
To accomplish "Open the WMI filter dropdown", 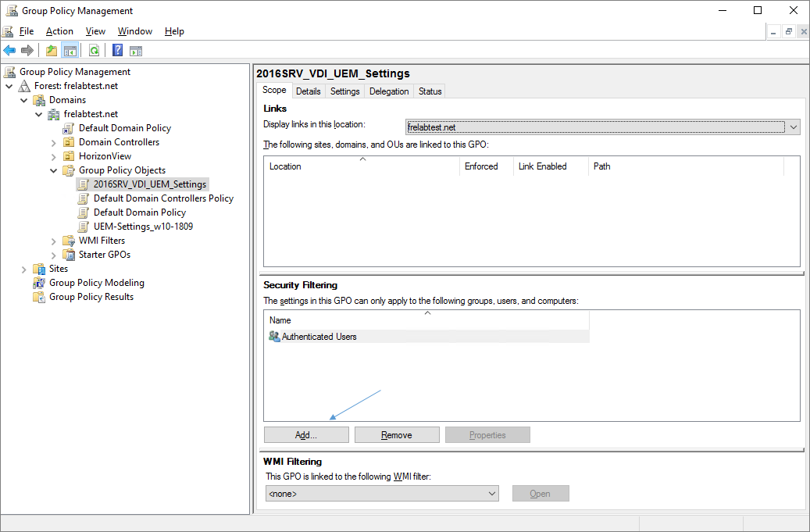I will pyautogui.click(x=492, y=494).
